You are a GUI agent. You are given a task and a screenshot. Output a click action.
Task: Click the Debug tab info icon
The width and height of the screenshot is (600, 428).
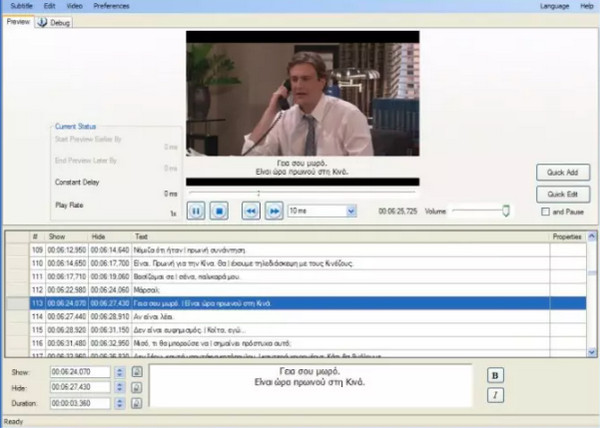[x=42, y=22]
